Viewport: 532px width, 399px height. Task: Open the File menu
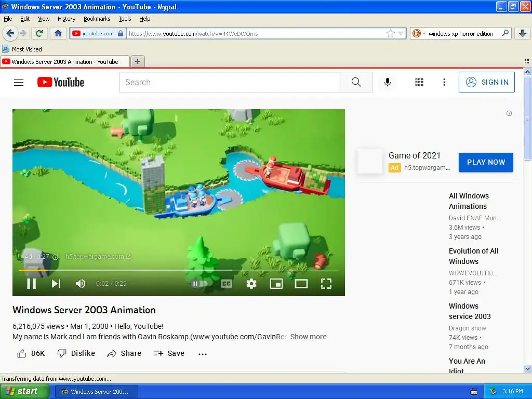pos(8,19)
